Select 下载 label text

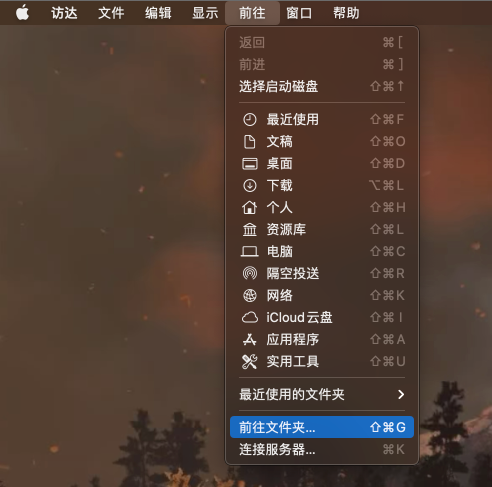point(279,186)
